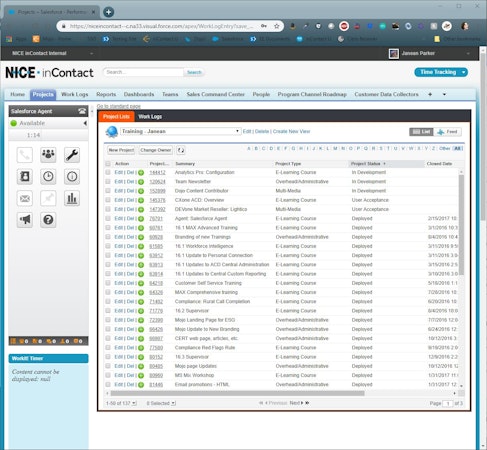This screenshot has height=450, width=487.
Task: Open the 1-50 of 137 records dropdown
Action: (134, 403)
